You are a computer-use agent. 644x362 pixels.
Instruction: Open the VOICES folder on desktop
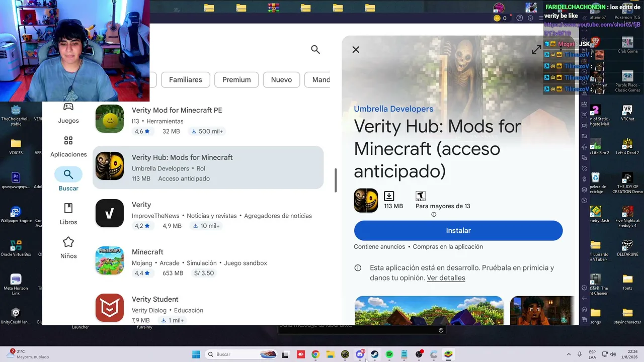(x=16, y=146)
